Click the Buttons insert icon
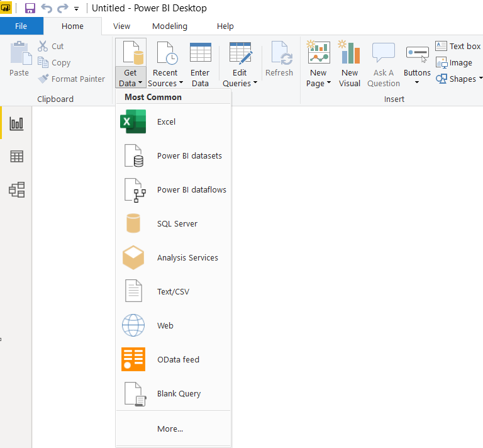This screenshot has height=448, width=483. pos(418,53)
